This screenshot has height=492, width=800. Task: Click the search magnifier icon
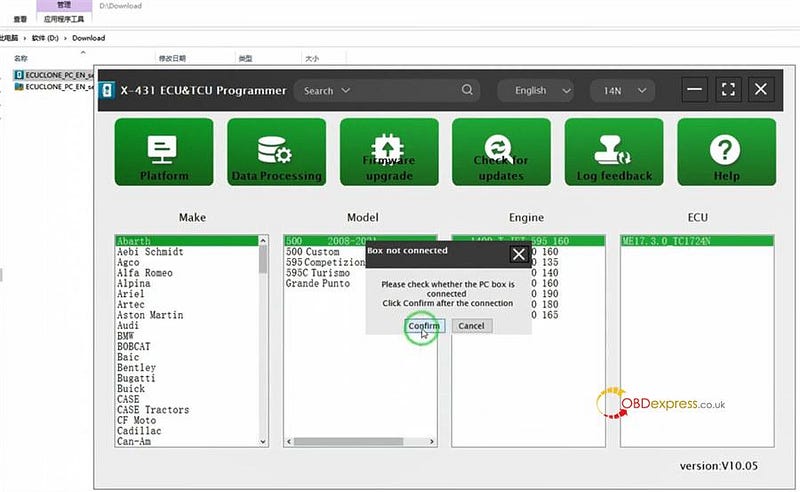coord(467,90)
